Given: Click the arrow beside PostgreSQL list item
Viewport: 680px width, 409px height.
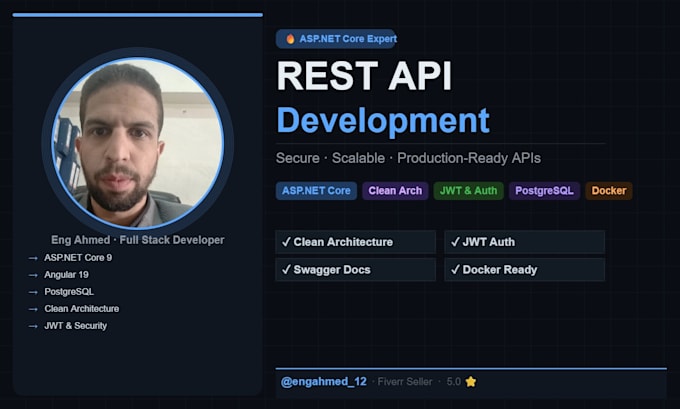Looking at the screenshot, I should pyautogui.click(x=33, y=292).
